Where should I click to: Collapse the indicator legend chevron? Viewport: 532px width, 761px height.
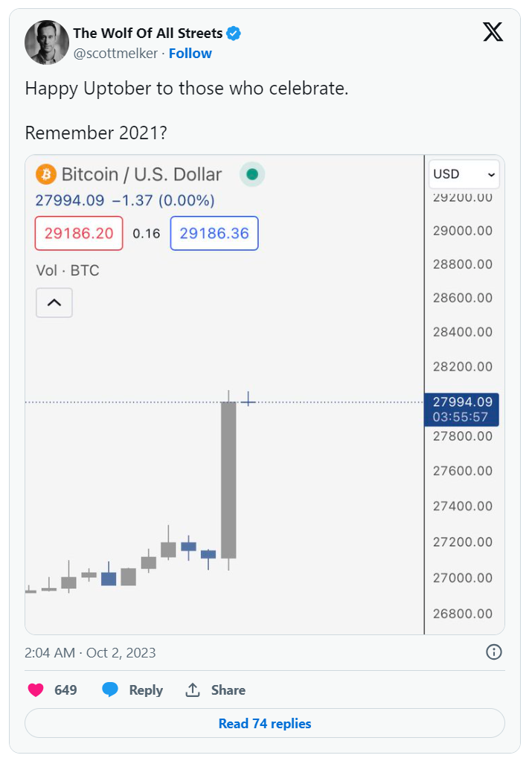54,303
